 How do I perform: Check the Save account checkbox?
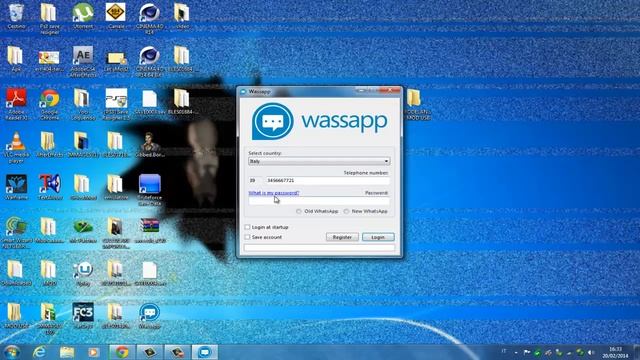247,237
